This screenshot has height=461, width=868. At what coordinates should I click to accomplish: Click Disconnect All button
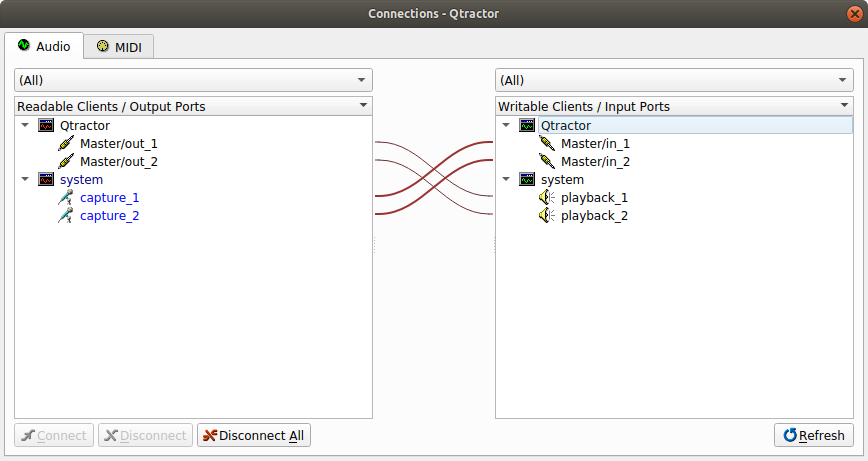click(x=254, y=436)
